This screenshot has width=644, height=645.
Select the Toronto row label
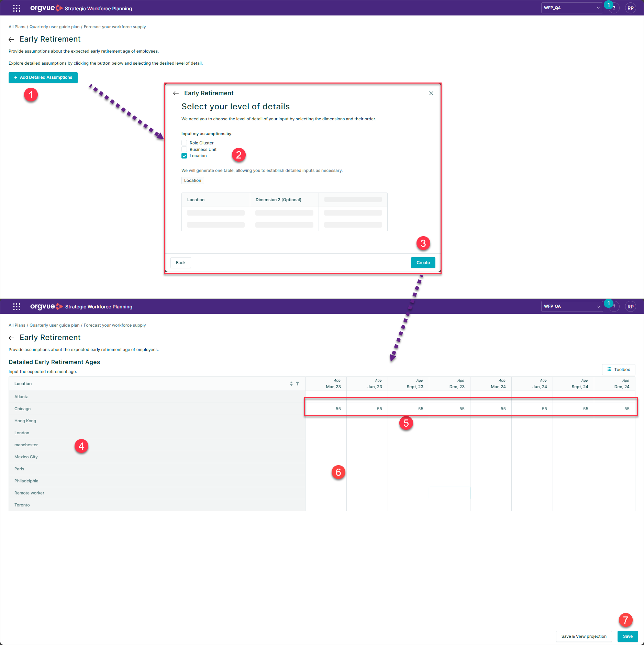pyautogui.click(x=22, y=505)
